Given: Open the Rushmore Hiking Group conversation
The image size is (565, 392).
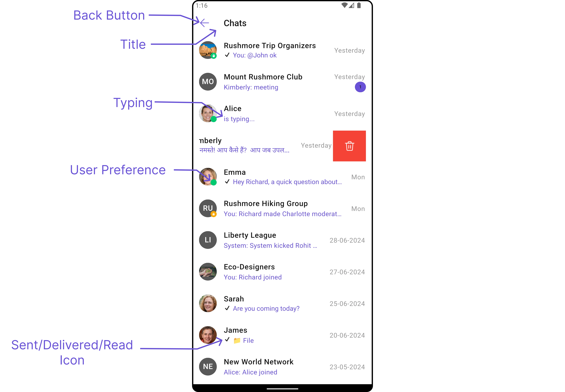Looking at the screenshot, I should (x=282, y=209).
